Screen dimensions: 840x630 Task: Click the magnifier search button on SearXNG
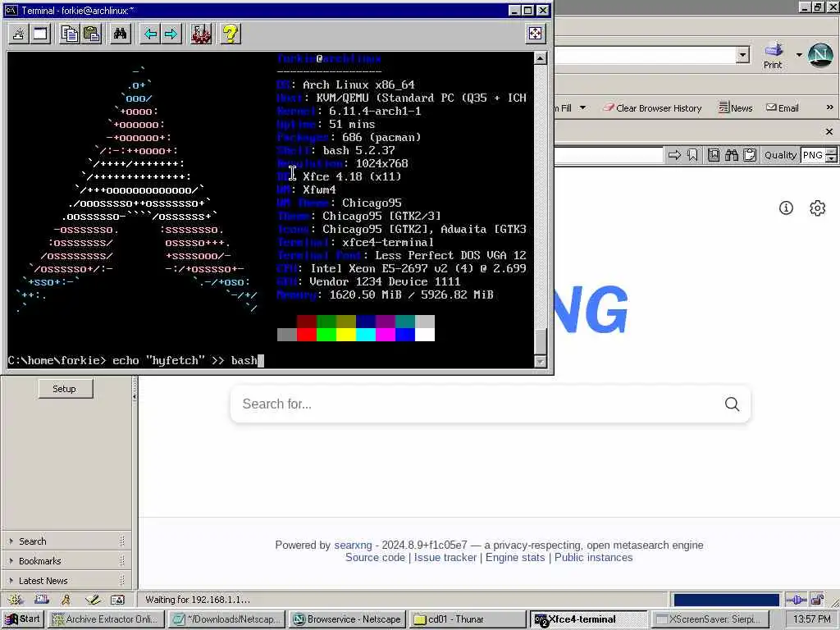coord(733,404)
